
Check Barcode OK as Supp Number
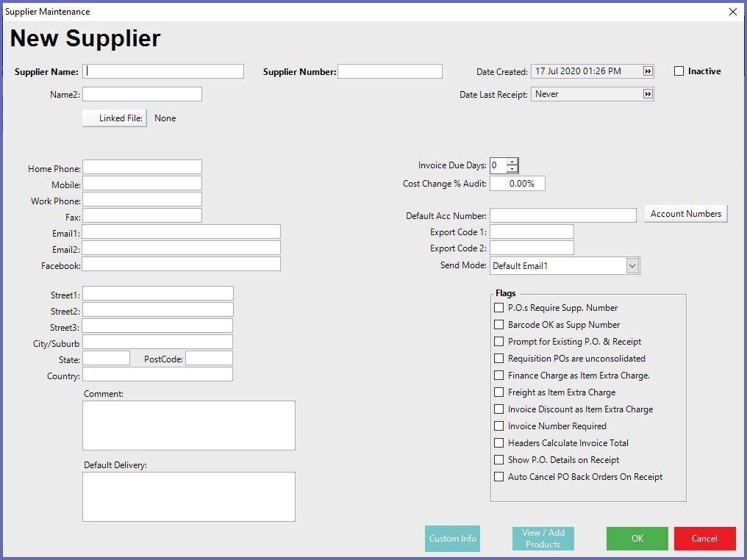pyautogui.click(x=499, y=325)
